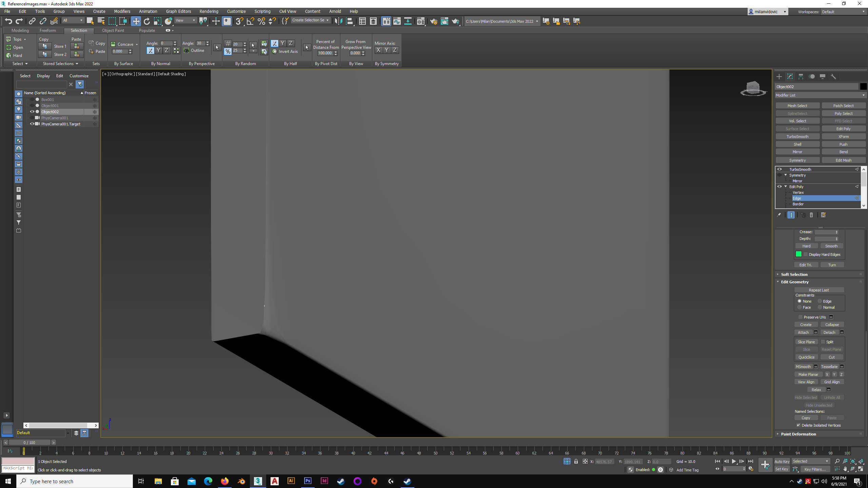Open the Rendering menu
The width and height of the screenshot is (868, 488).
tap(209, 11)
